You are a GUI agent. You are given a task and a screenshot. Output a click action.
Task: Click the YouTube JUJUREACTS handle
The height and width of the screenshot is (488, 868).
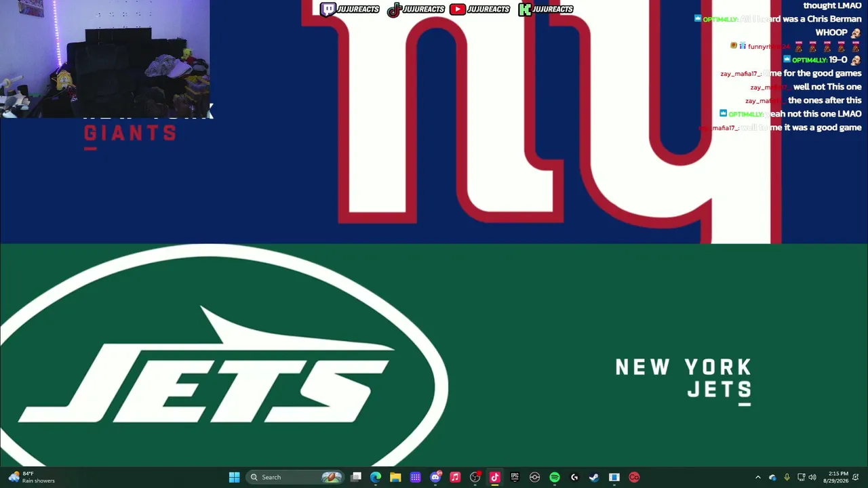(x=479, y=9)
